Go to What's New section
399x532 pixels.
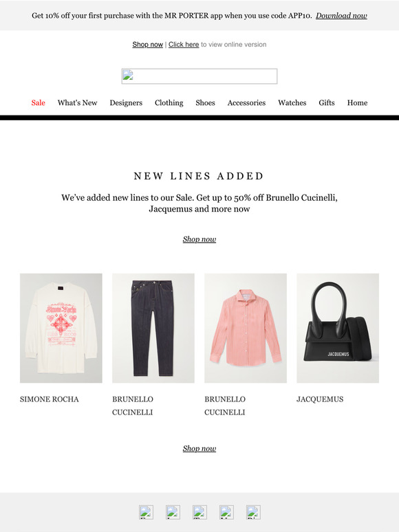(x=78, y=103)
